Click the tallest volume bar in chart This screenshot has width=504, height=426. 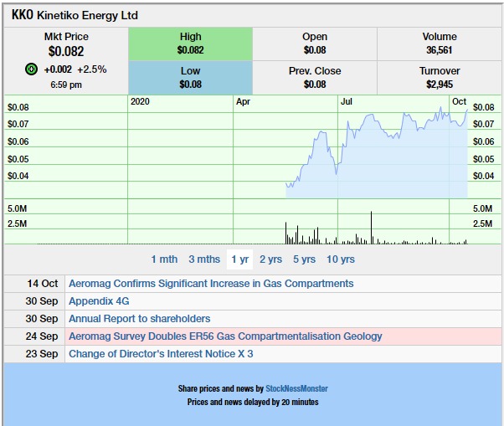pos(371,228)
